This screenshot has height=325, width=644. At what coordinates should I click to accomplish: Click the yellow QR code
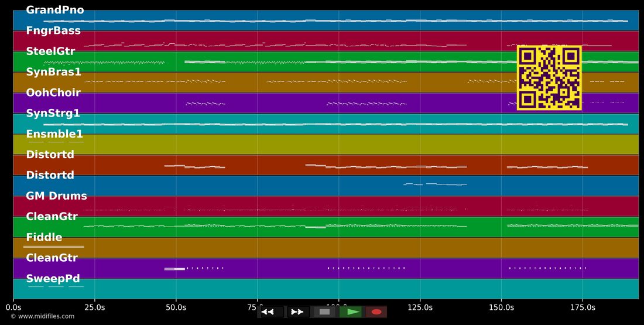pyautogui.click(x=549, y=78)
